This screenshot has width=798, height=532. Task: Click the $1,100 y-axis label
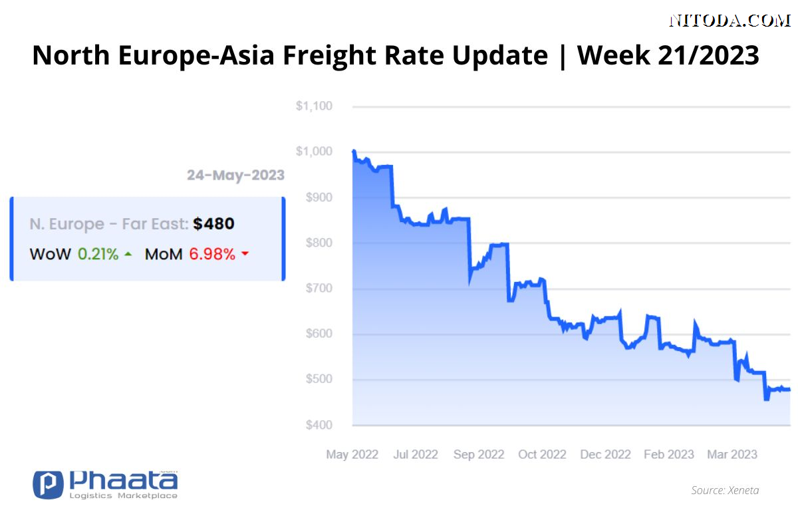[314, 106]
